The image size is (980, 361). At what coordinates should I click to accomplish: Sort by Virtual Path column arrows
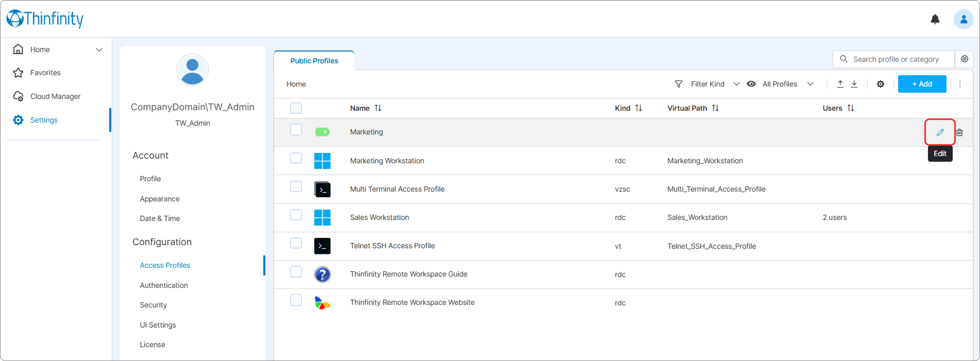coord(715,108)
